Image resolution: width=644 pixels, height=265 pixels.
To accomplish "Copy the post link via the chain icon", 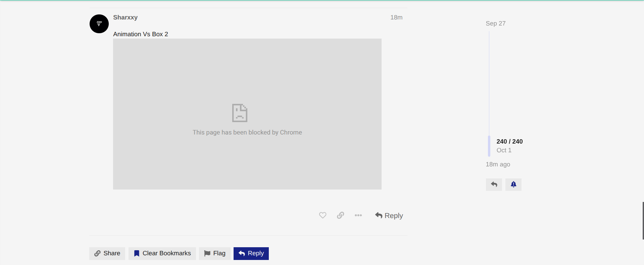I will coord(340,215).
